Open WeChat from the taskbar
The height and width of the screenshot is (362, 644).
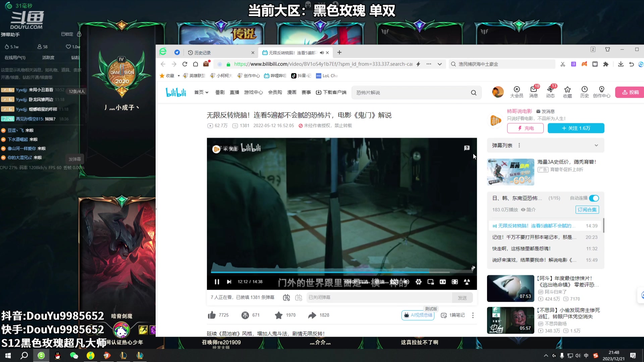(x=74, y=355)
